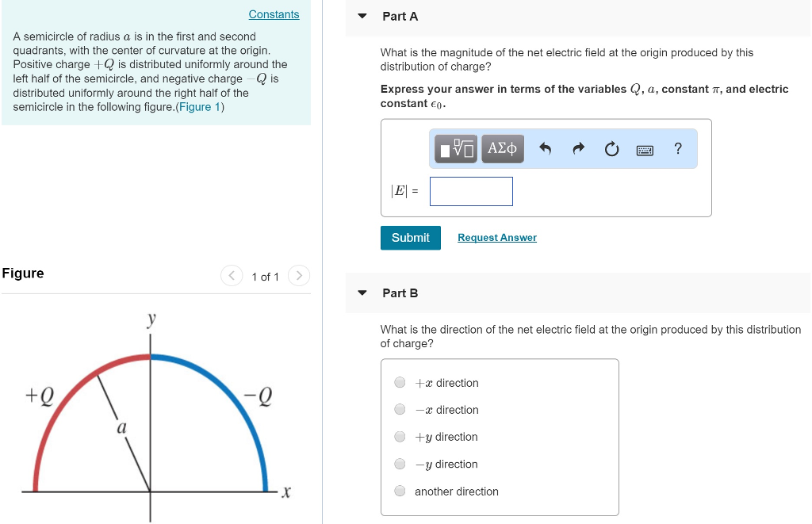This screenshot has width=812, height=524.
Task: Click inside the |E| answer field
Action: 471,191
